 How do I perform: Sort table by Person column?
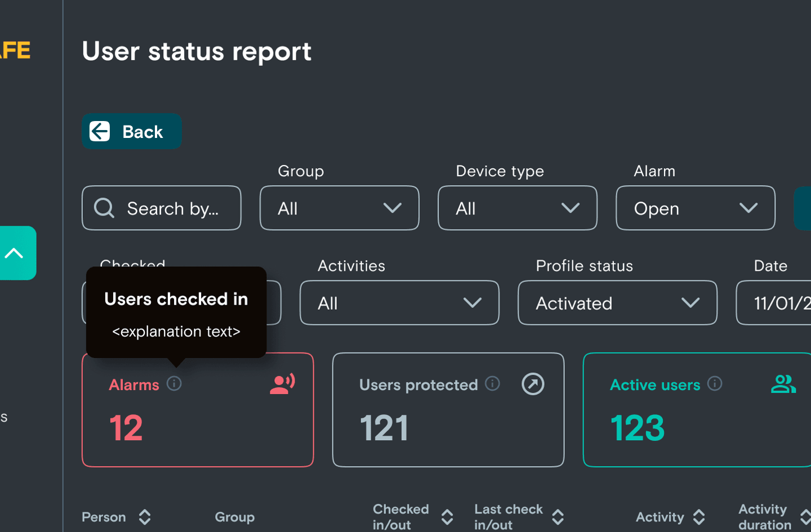pos(145,517)
